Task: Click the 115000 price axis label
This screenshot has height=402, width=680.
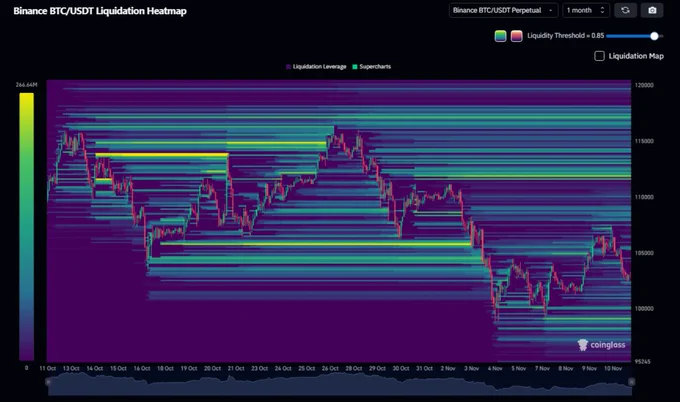Action: tap(644, 141)
